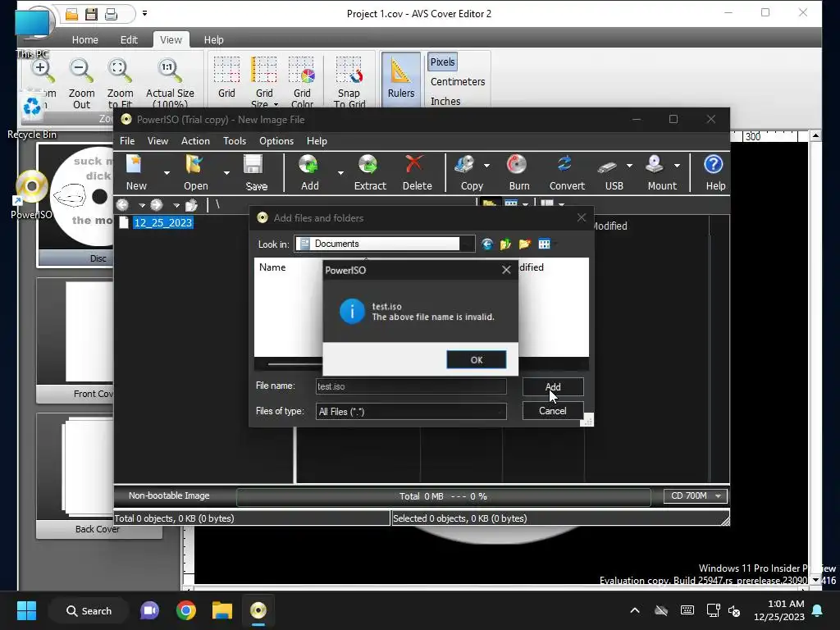
Task: Click Zoom Out in AVS Cover Editor
Action: (x=81, y=84)
